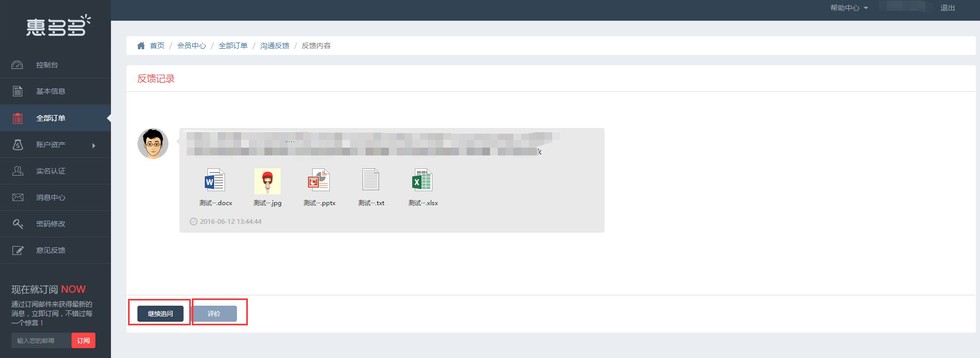This screenshot has width=980, height=358.
Task: Click the user avatar in feedback record
Action: tap(153, 144)
